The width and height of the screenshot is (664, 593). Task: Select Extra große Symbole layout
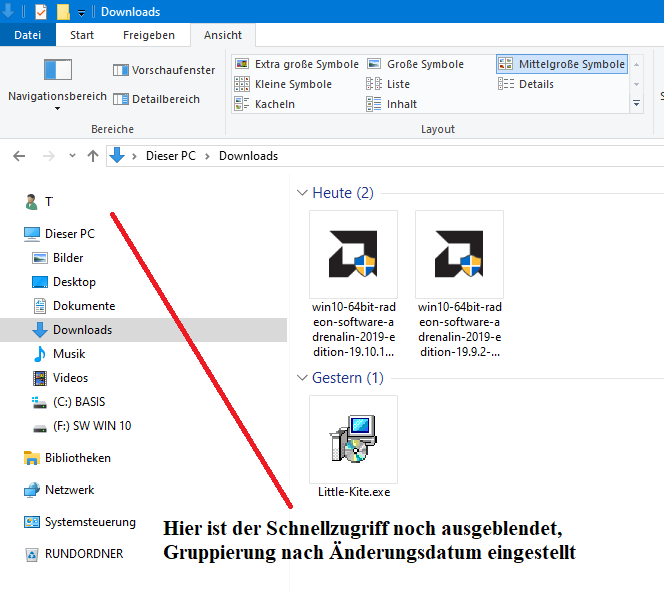pos(297,64)
